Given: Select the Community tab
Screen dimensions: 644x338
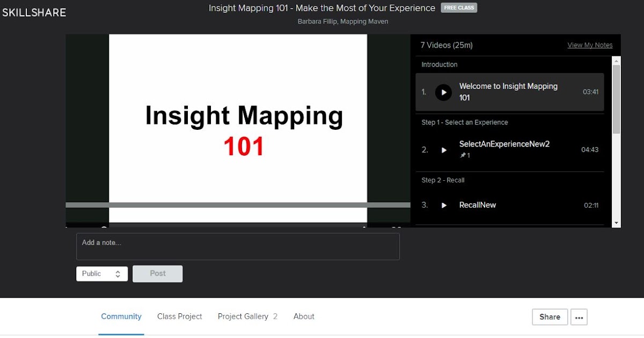Looking at the screenshot, I should (121, 317).
